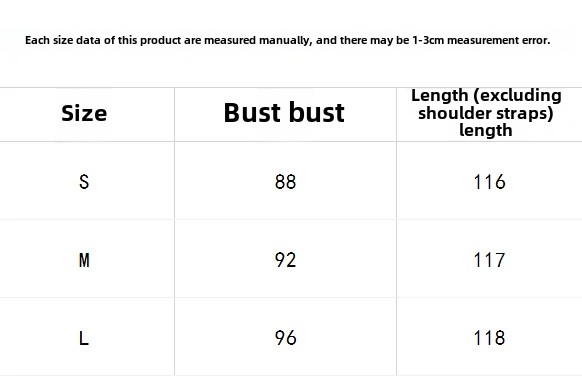Click length value 116
The width and height of the screenshot is (582, 381).
click(x=489, y=182)
